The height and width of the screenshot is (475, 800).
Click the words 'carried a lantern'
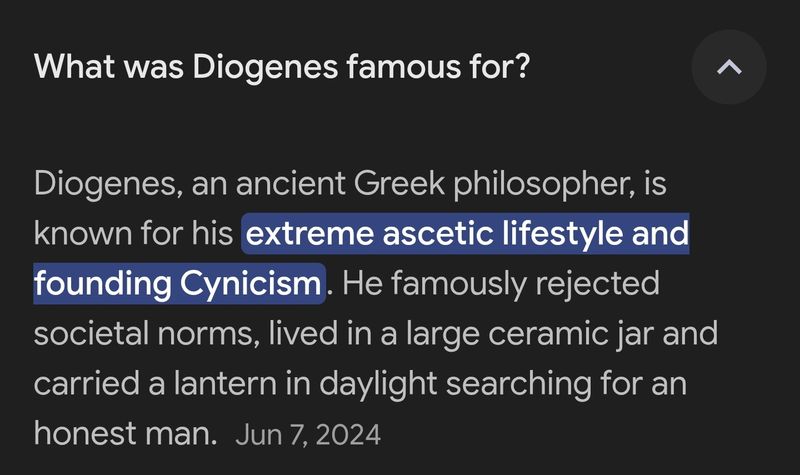[156, 384]
